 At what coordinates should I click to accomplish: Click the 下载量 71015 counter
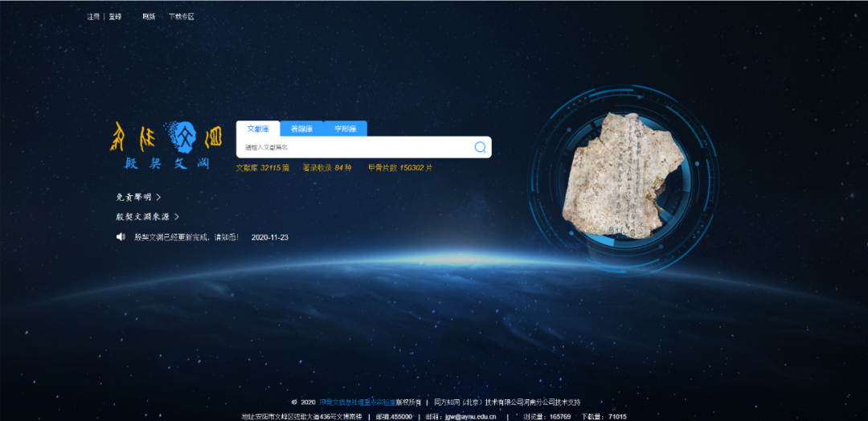coord(604,416)
